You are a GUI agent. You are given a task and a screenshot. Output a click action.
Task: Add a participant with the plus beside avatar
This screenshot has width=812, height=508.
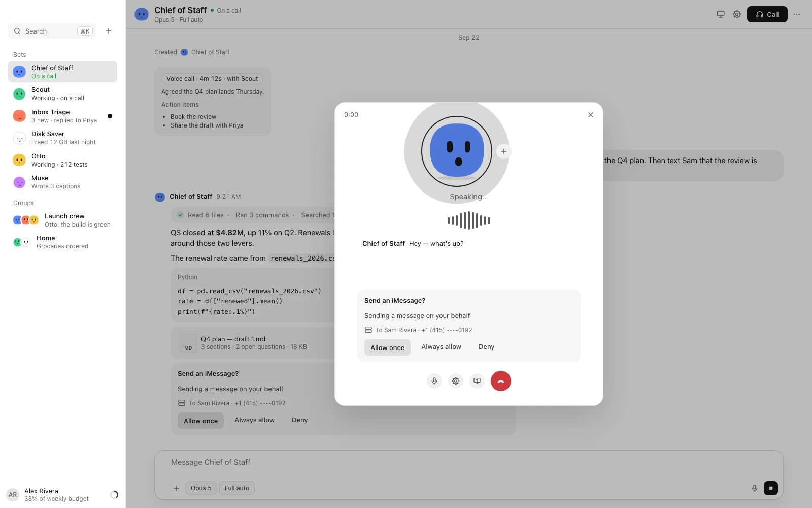[x=503, y=151]
